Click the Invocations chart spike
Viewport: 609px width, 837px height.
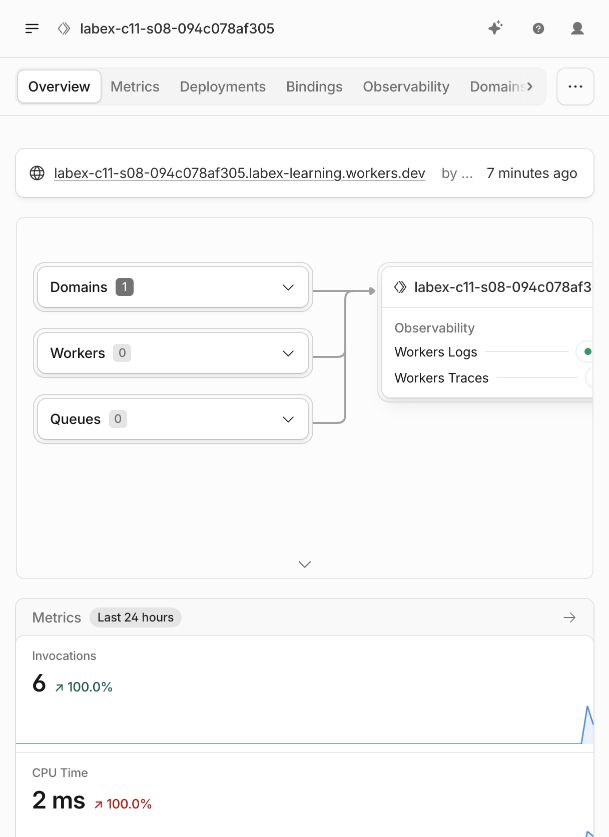coord(587,724)
